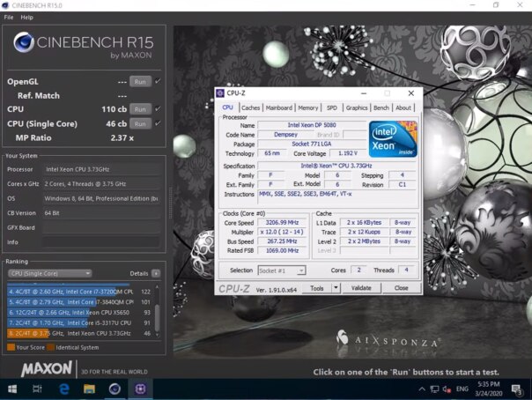The image size is (532, 400).
Task: Launch Microsoft Edge from the taskbar
Action: (x=64, y=389)
